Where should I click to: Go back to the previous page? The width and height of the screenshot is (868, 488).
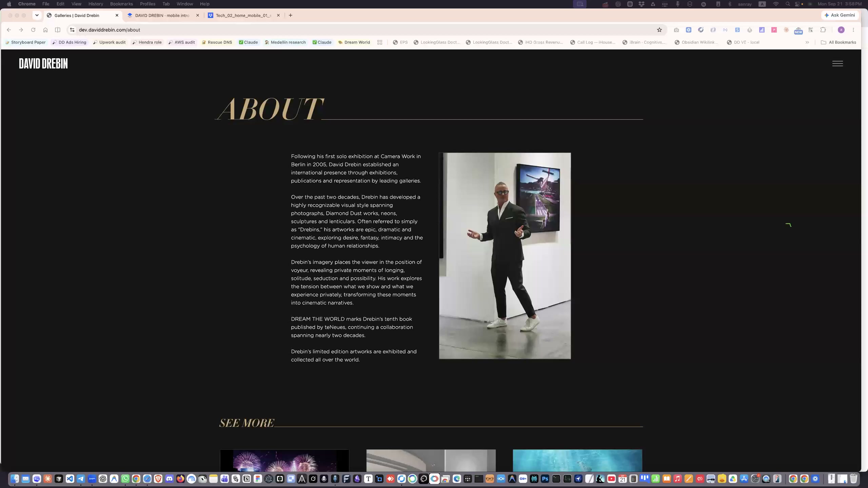(9, 30)
